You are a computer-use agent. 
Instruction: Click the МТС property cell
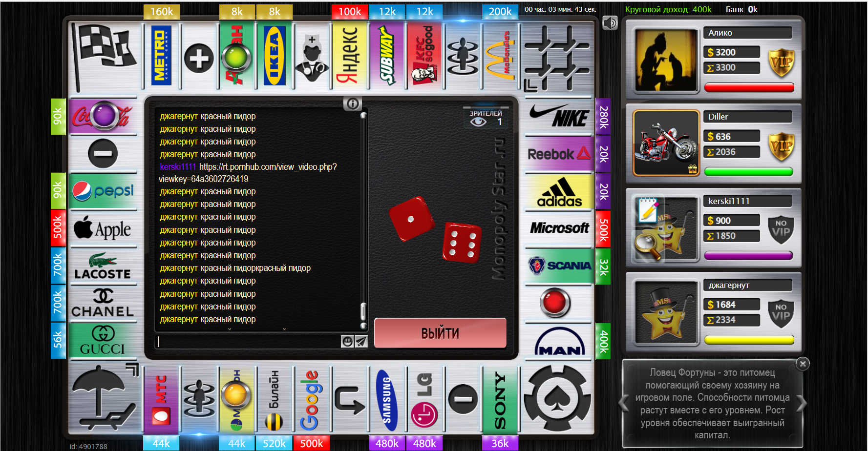click(x=162, y=400)
